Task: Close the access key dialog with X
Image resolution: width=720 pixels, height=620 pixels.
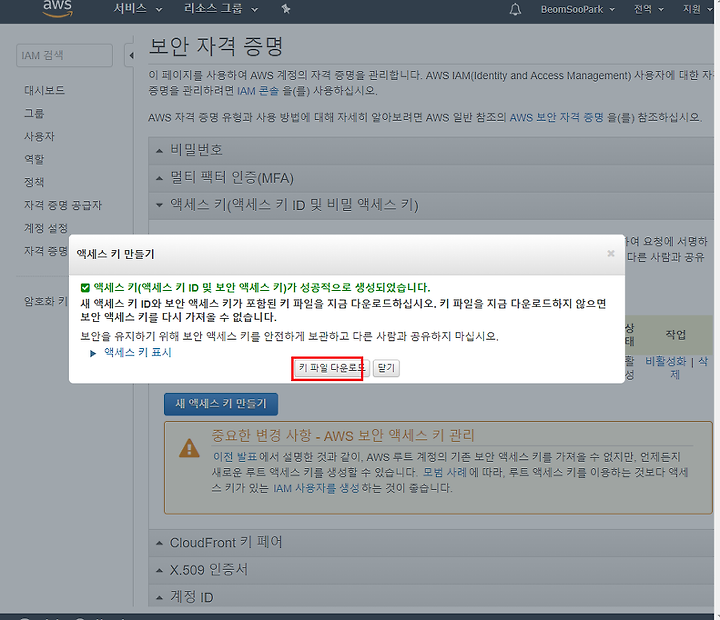Action: (x=611, y=254)
